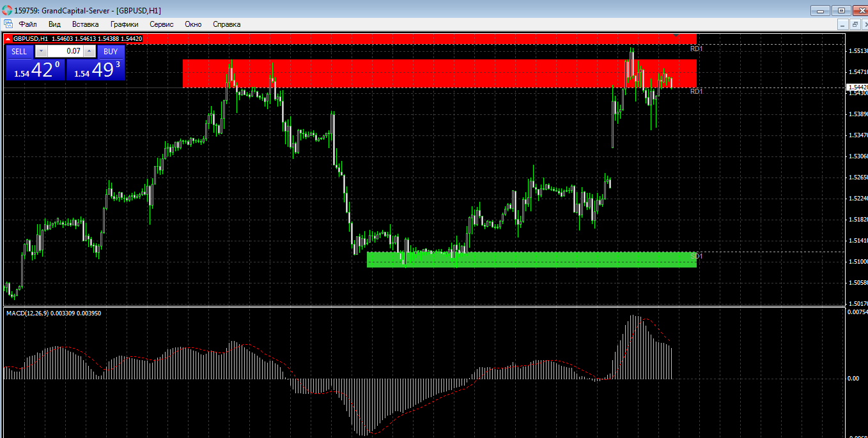Select the large red resistance zone rectangle

(439, 73)
